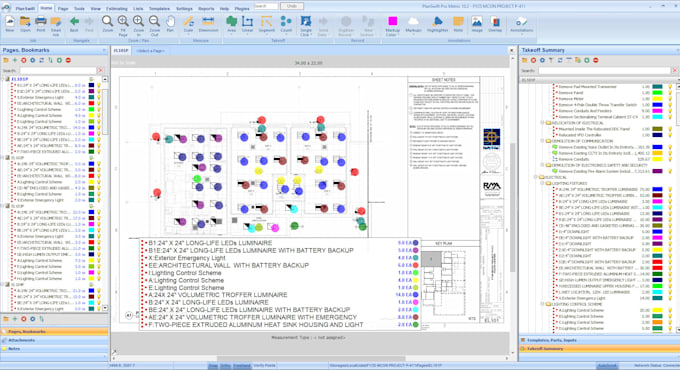This screenshot has width=680, height=370.
Task: Click the ribbon Search box
Action: coord(266,6)
